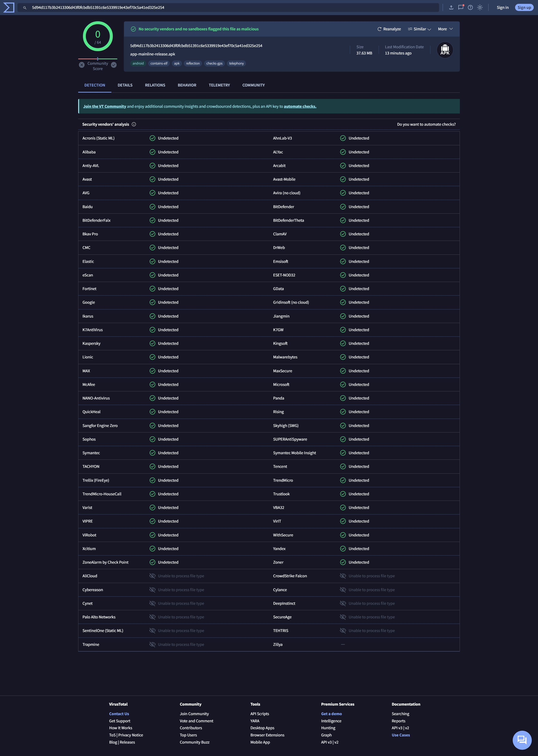
Task: Click the reflection tag
Action: [193, 63]
